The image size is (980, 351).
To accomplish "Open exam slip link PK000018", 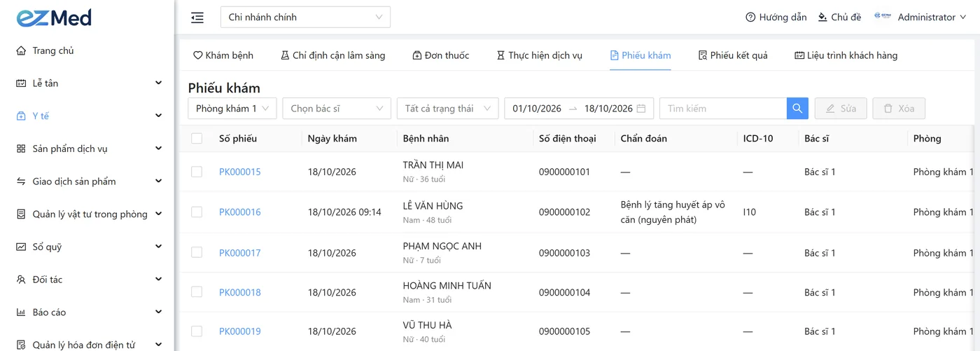I will tap(240, 292).
